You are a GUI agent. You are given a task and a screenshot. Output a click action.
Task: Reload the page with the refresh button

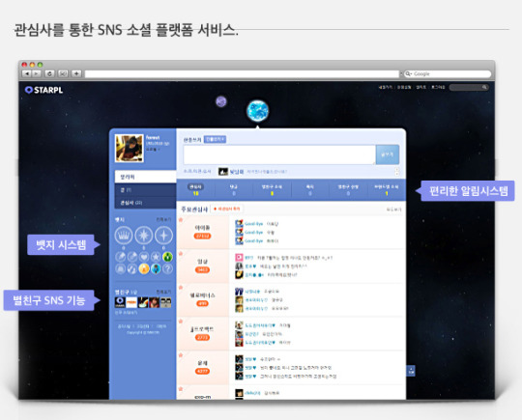[49, 73]
